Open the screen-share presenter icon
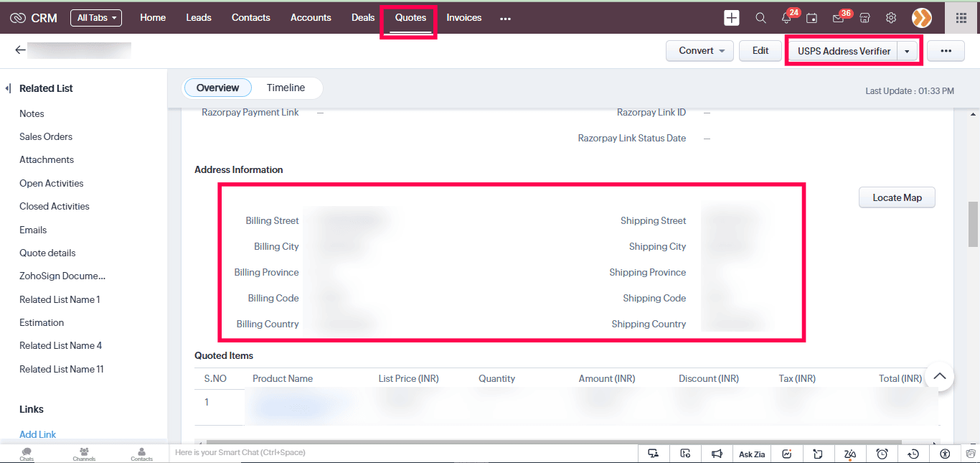980x463 pixels. click(x=653, y=454)
